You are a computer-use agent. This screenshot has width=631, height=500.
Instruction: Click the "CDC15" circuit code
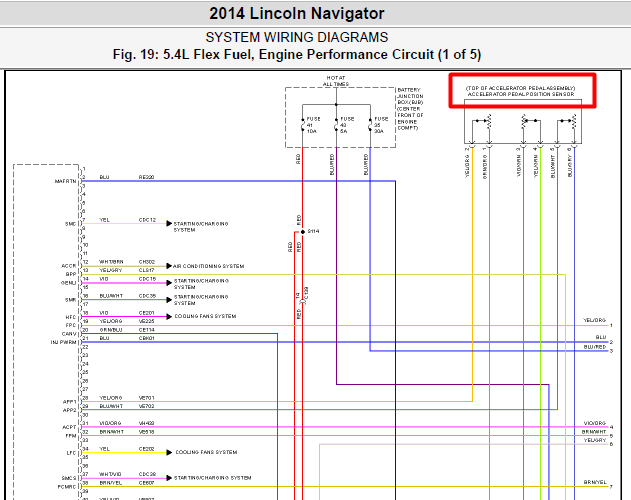tap(147, 279)
